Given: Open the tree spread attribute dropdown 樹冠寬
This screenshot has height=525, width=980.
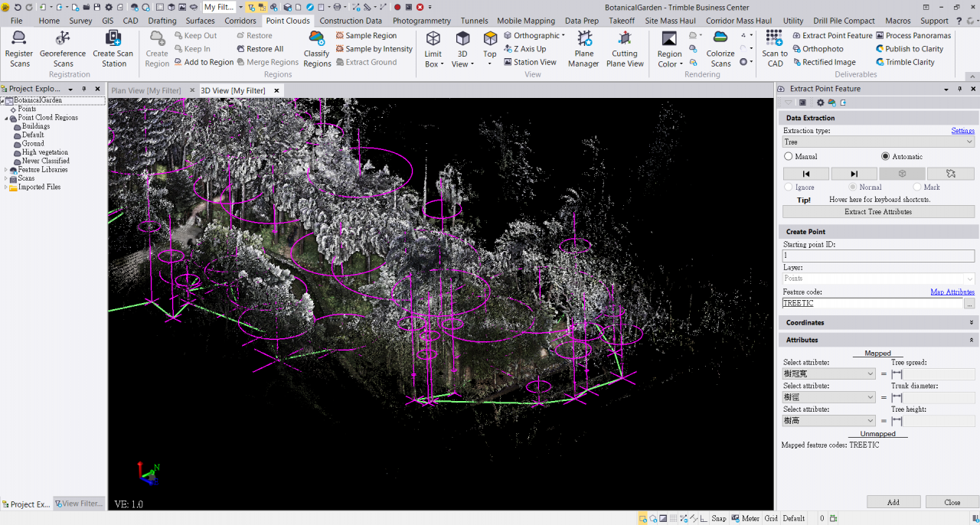Looking at the screenshot, I should point(828,373).
